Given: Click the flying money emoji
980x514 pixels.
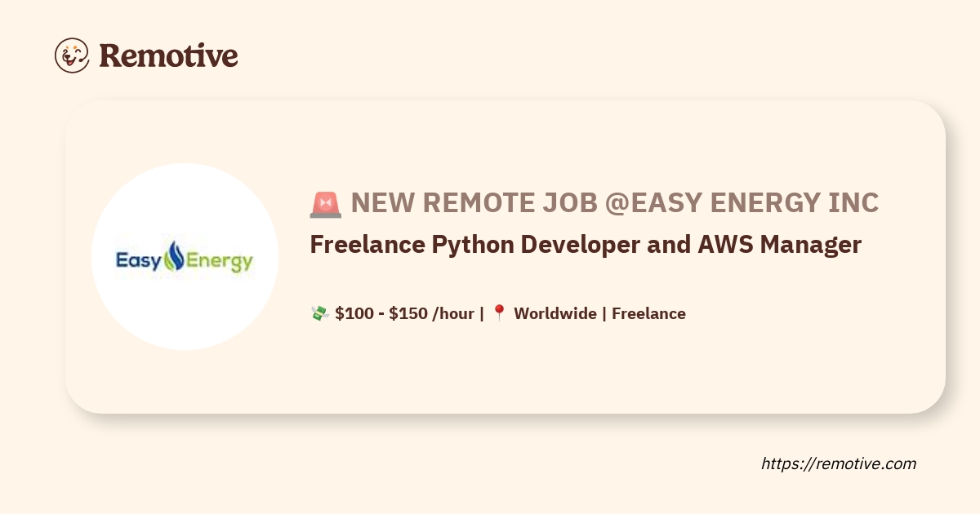Looking at the screenshot, I should (x=319, y=313).
